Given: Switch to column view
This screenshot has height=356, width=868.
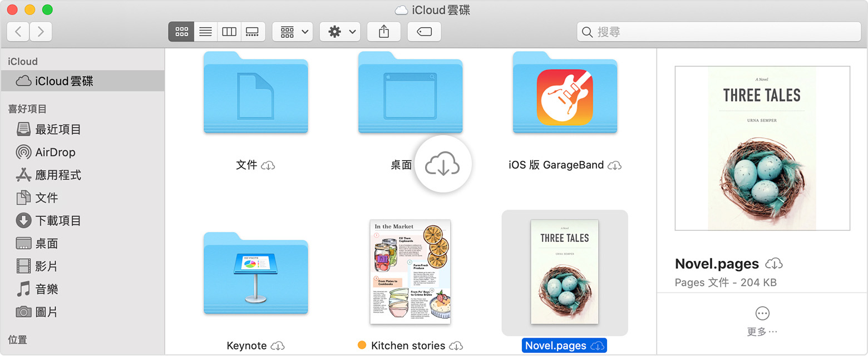Looking at the screenshot, I should [x=229, y=31].
